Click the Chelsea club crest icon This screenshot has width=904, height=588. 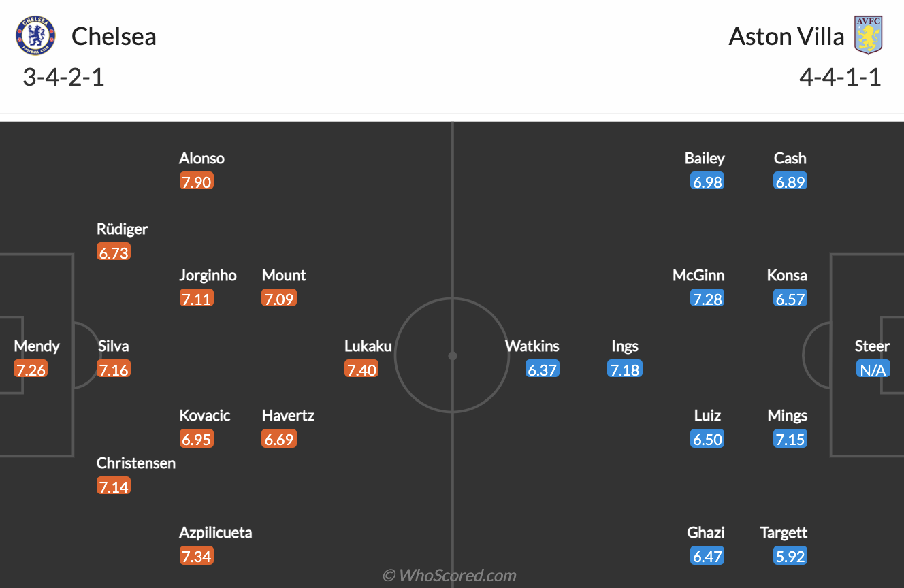tap(35, 36)
